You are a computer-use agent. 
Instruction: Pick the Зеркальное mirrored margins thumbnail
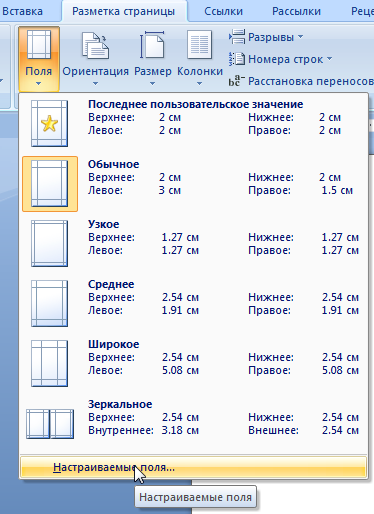[50, 424]
